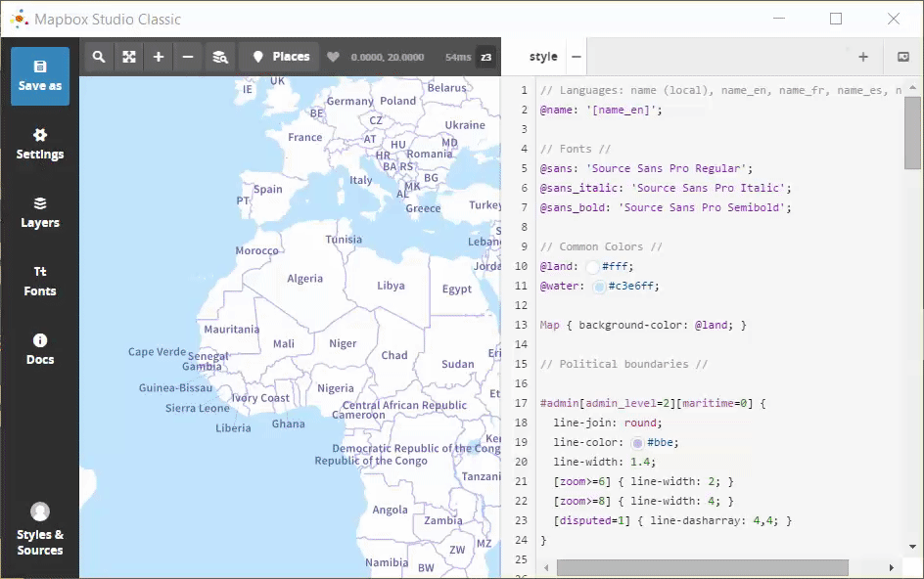
Task: Click the scroll right arrow in editor
Action: (891, 568)
